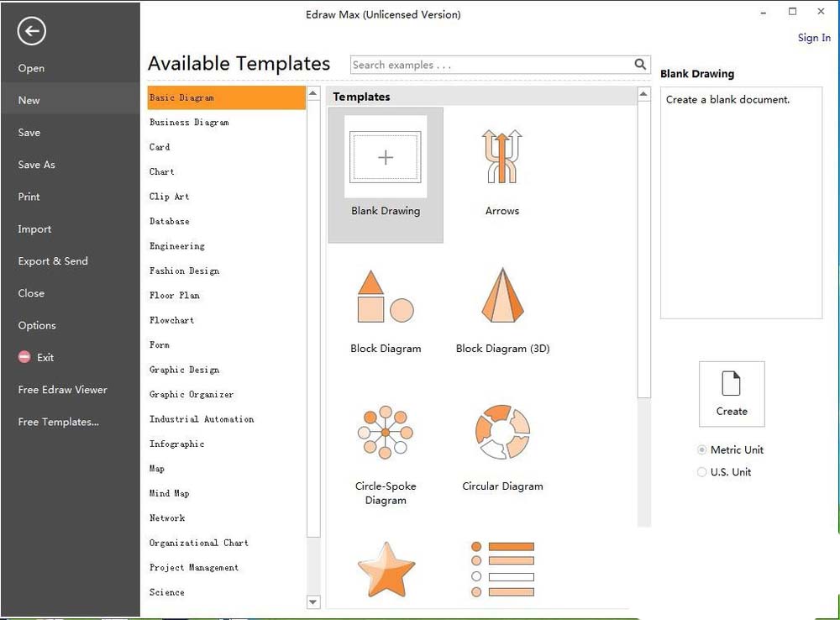
Task: Select the Graphic Design category
Action: pyautogui.click(x=184, y=370)
